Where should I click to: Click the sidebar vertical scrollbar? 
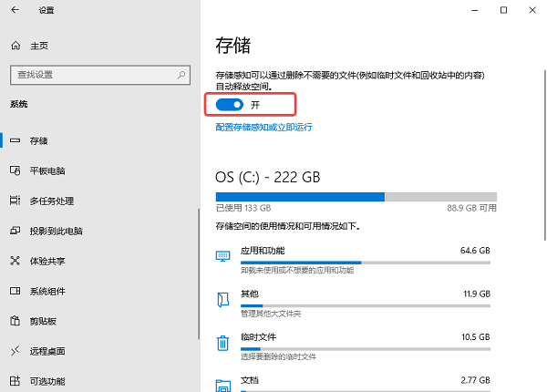click(x=198, y=273)
